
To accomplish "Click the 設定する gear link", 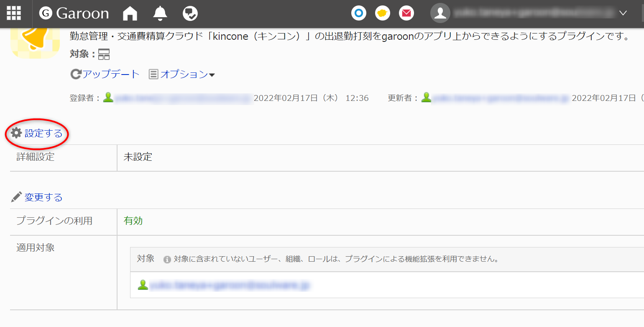I will coord(43,134).
